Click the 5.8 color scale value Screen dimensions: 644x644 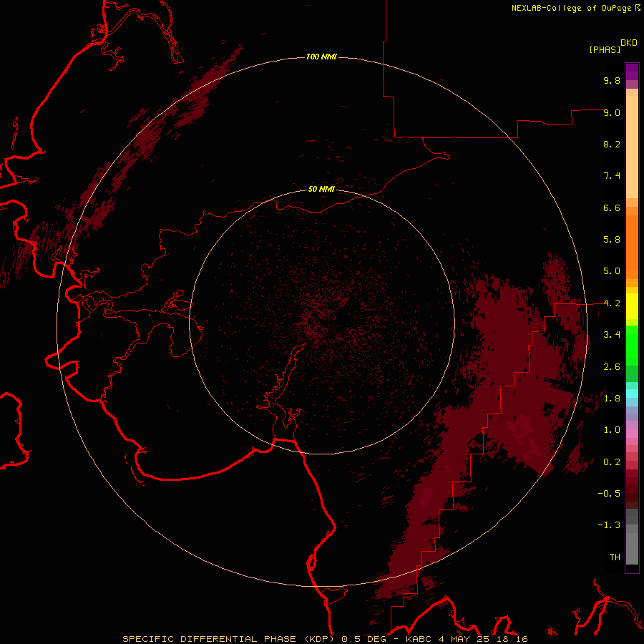(612, 240)
